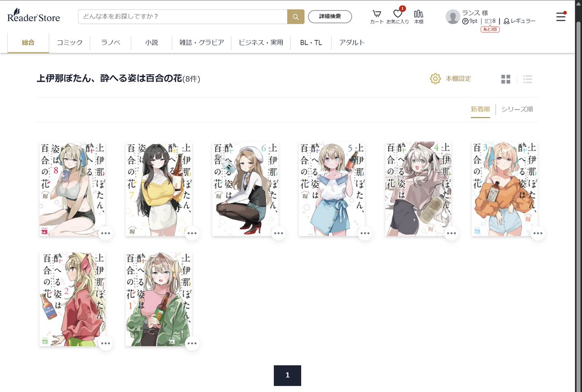Open favorites (お気に入り) heart icon
582x392 pixels.
(x=398, y=16)
